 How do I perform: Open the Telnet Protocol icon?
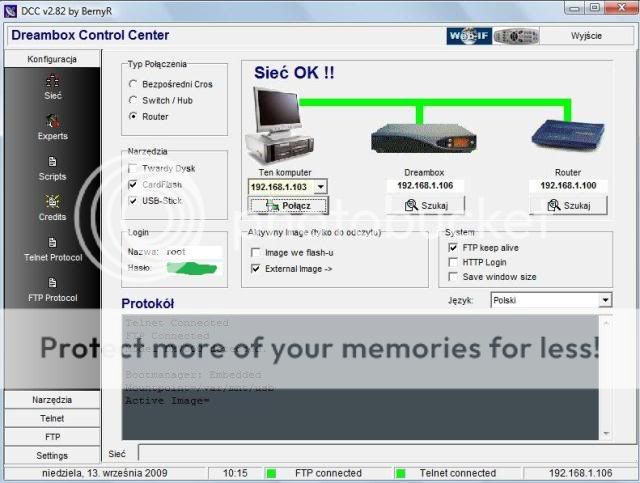(52, 243)
